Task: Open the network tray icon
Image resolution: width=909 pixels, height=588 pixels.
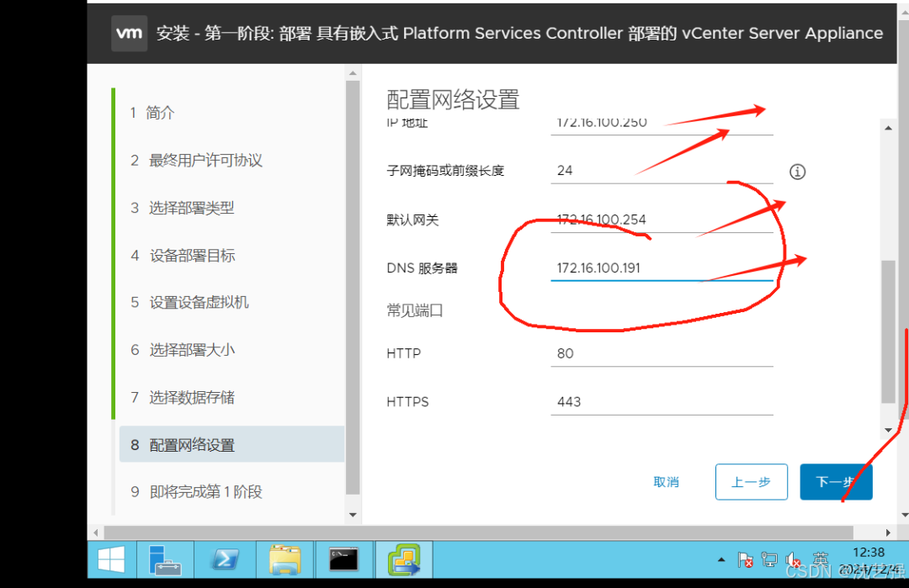Action: 769,559
